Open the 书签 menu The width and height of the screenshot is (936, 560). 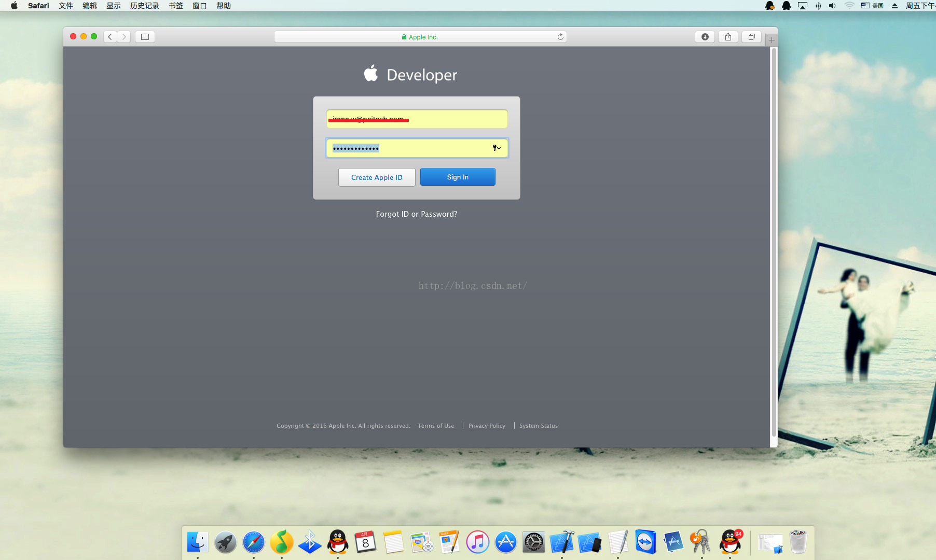(x=176, y=6)
